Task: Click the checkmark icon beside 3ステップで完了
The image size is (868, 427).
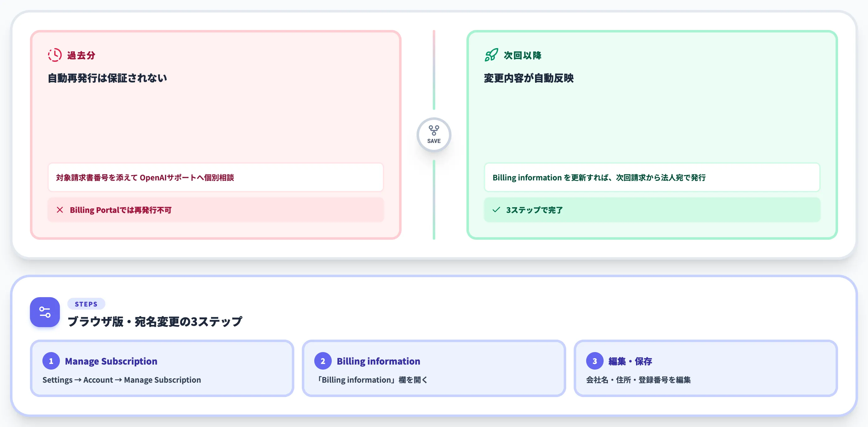Action: click(496, 210)
